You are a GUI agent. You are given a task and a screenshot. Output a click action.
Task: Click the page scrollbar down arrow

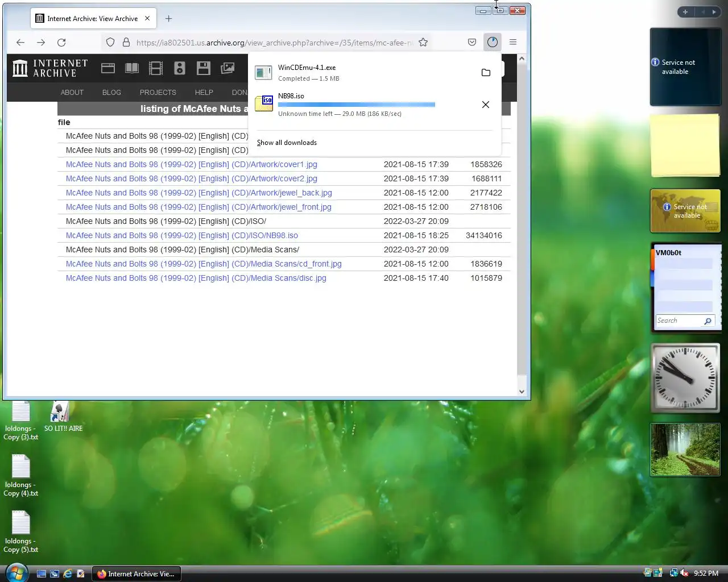[x=522, y=391]
